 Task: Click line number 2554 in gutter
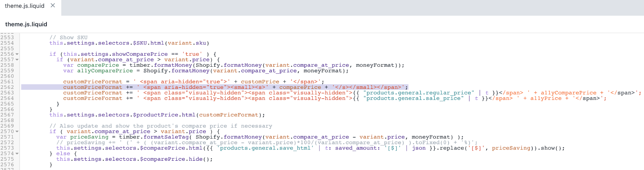[7, 43]
